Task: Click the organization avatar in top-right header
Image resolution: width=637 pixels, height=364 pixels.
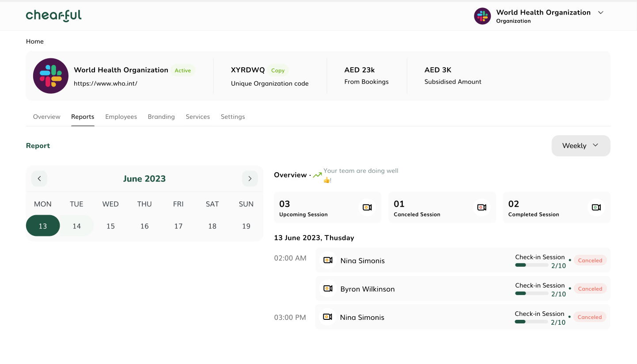Action: coord(482,16)
